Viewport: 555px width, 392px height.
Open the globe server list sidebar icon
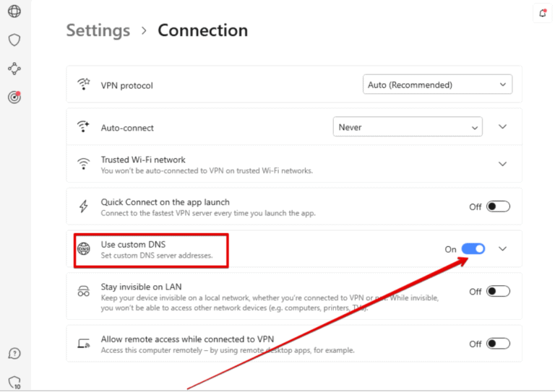14,11
